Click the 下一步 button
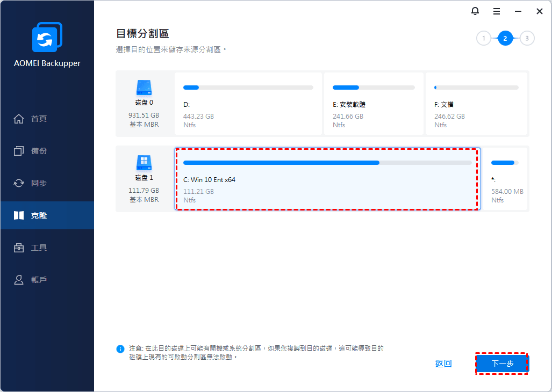552x392 pixels. [x=503, y=364]
